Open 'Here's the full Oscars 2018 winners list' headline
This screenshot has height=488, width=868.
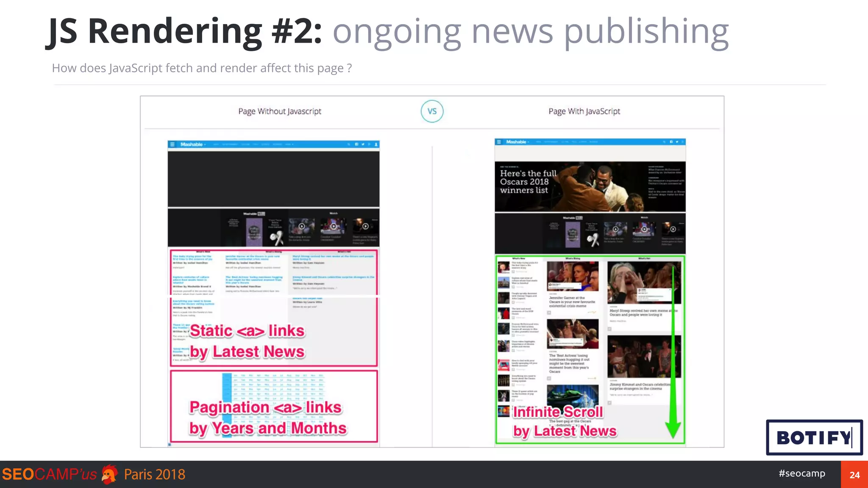pyautogui.click(x=528, y=182)
